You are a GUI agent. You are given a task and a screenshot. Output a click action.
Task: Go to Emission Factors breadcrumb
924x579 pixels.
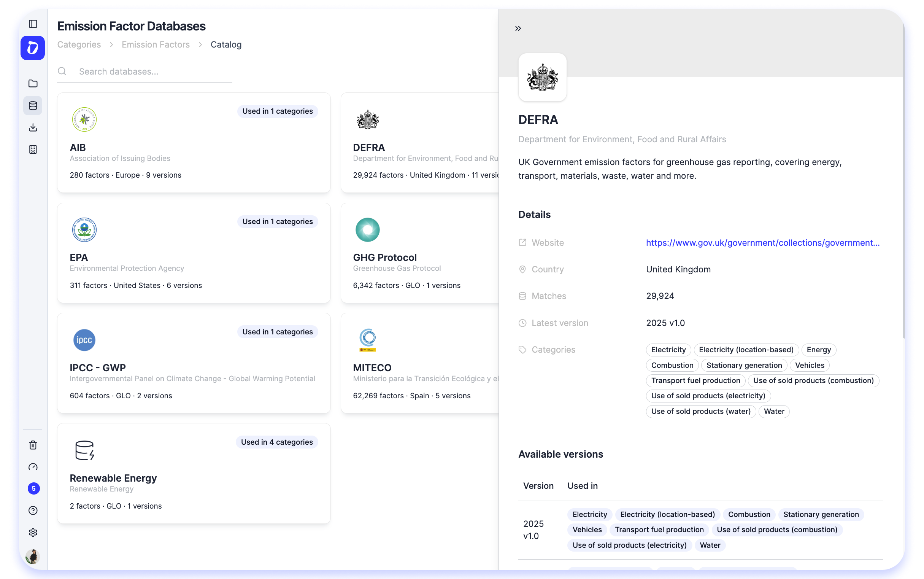156,45
